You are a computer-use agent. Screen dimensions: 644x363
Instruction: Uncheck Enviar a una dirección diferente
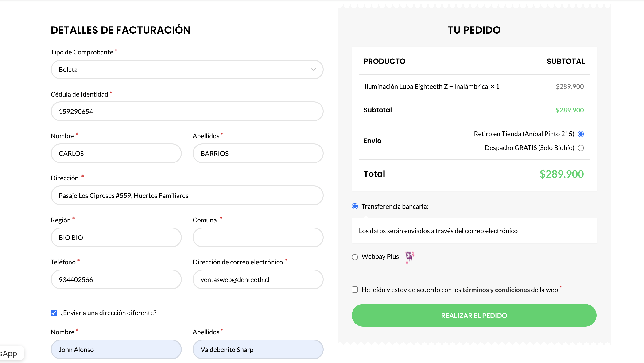(x=54, y=313)
